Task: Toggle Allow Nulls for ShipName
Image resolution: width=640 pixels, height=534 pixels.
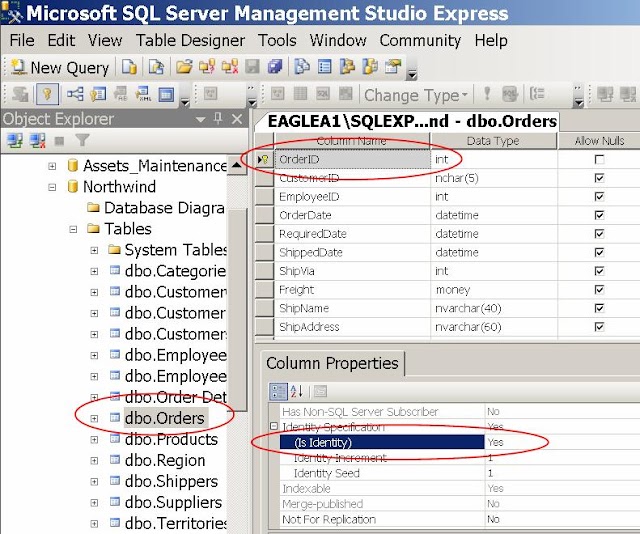Action: coord(599,308)
